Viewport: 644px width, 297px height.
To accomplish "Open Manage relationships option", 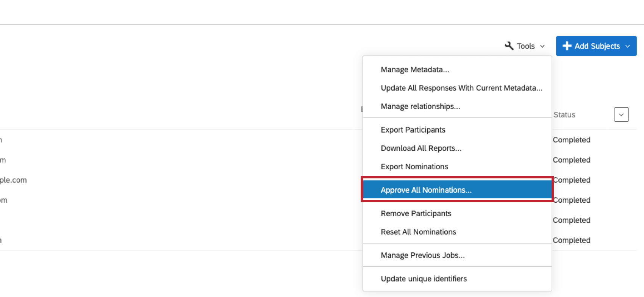I will click(420, 106).
